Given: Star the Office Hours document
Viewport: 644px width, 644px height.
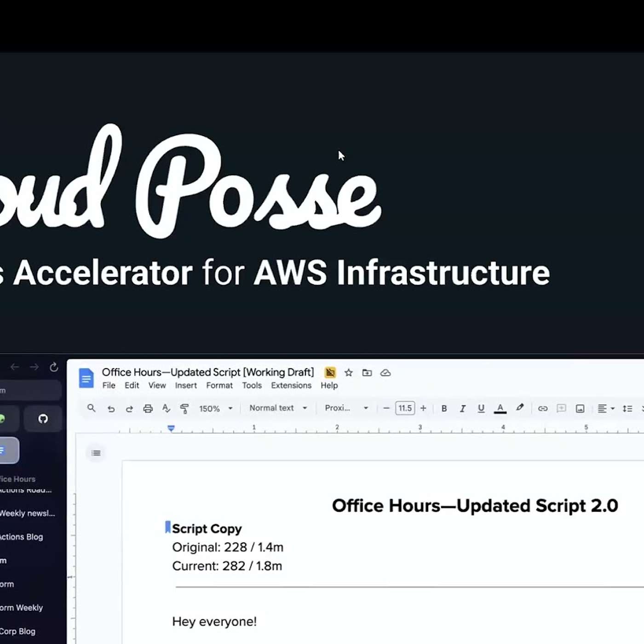Looking at the screenshot, I should (x=349, y=373).
